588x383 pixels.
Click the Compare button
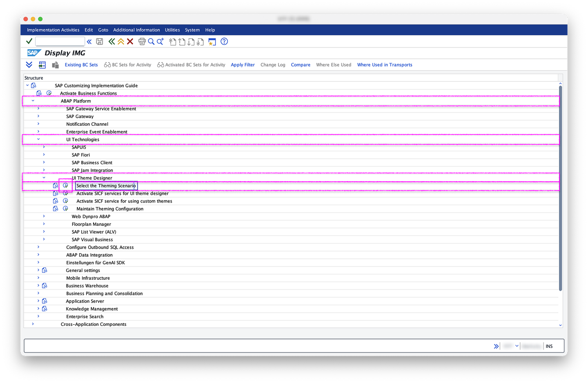click(x=301, y=65)
